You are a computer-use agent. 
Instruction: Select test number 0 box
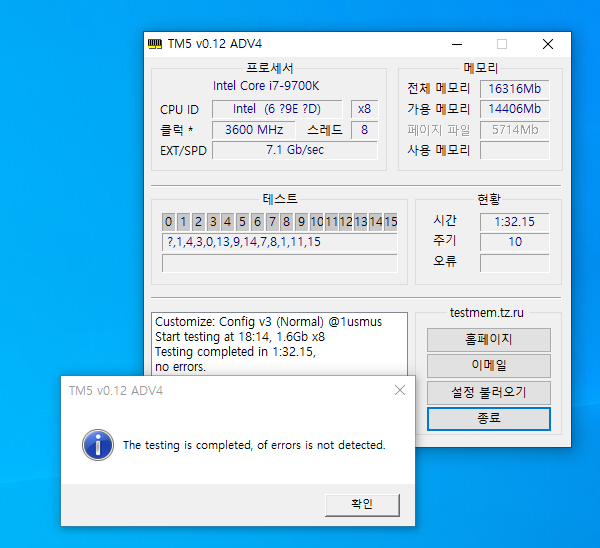(168, 222)
